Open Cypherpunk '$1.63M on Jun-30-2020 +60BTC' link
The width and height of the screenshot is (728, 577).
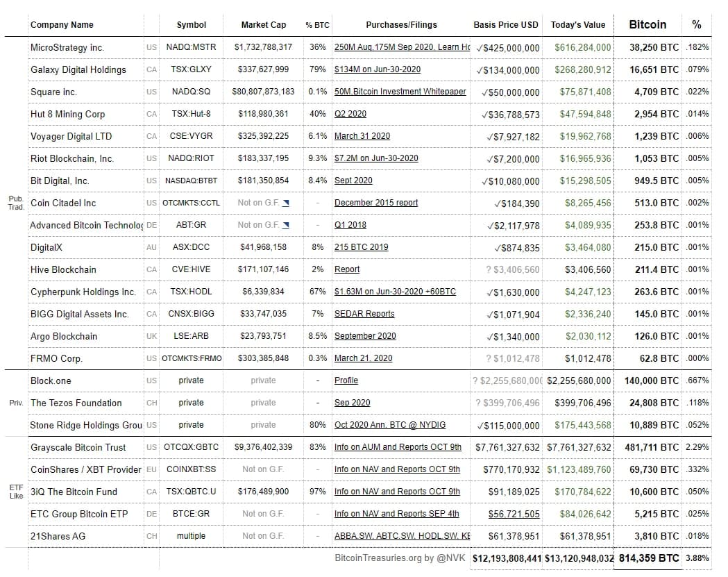click(x=395, y=292)
